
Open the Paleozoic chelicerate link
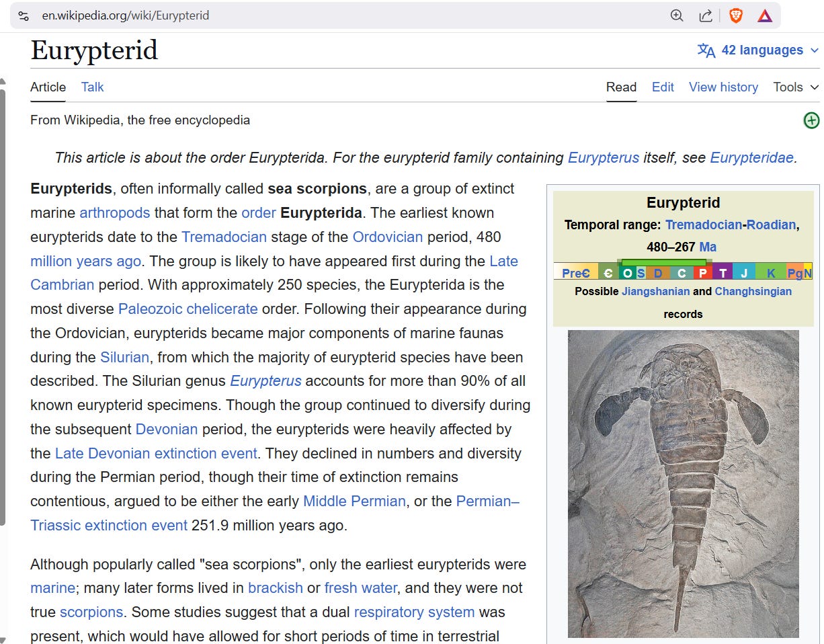188,309
